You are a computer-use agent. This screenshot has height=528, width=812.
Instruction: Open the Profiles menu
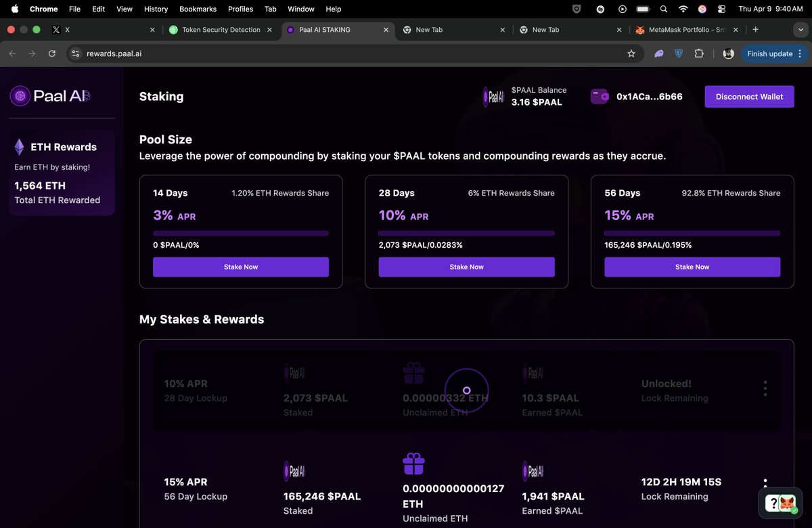coord(240,9)
